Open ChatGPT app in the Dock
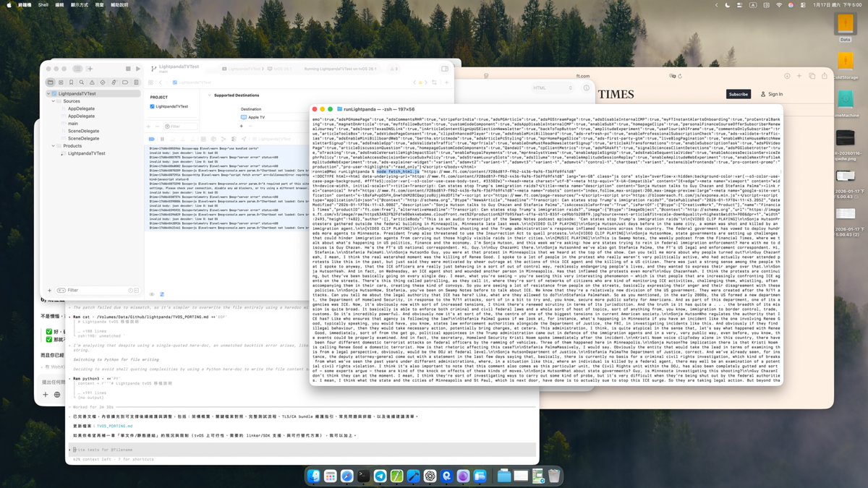Screen dimensions: 868x488 pyautogui.click(x=430, y=476)
